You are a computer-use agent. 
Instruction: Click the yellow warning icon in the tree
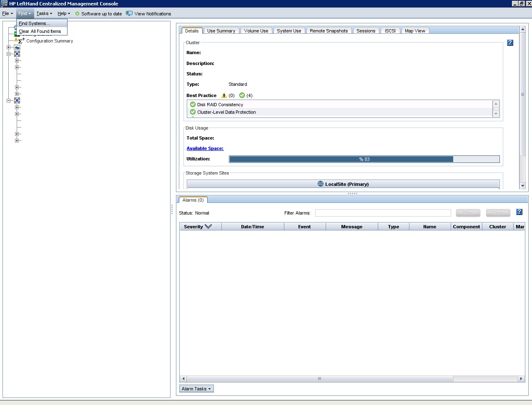tap(16, 40)
